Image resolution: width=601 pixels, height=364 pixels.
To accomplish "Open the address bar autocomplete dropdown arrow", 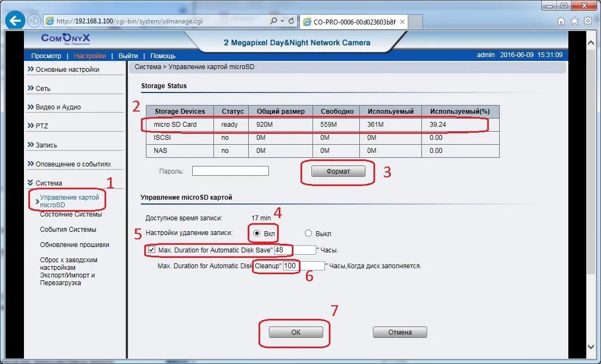I will [282, 21].
